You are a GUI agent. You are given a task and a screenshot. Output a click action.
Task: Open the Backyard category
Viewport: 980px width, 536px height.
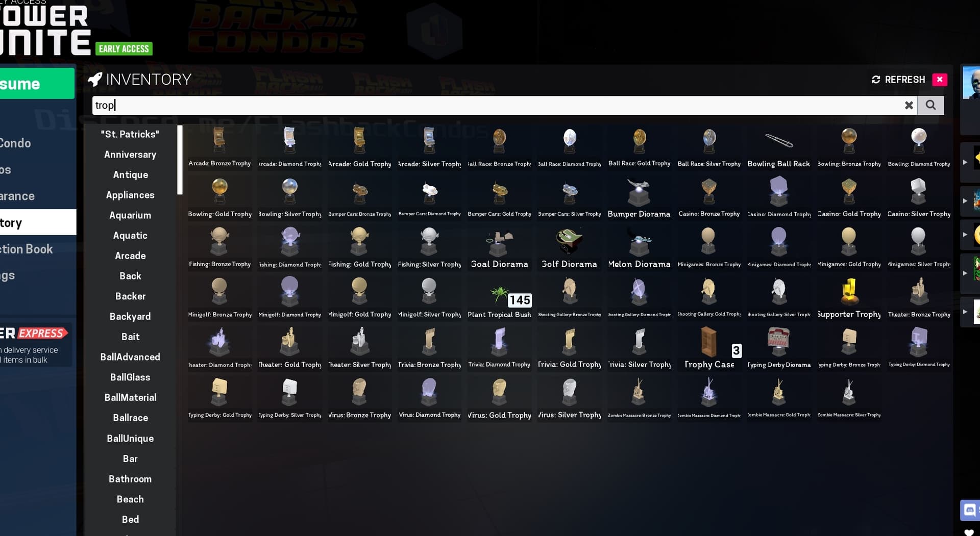coord(130,316)
